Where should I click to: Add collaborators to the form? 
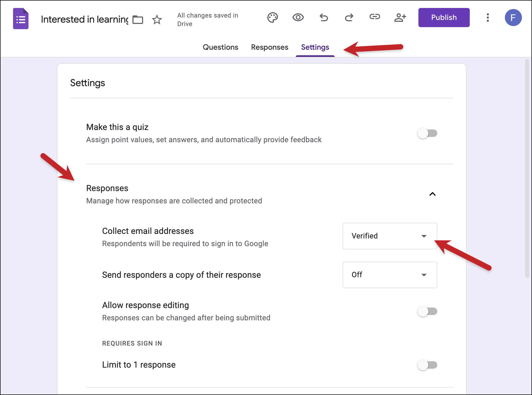(400, 18)
